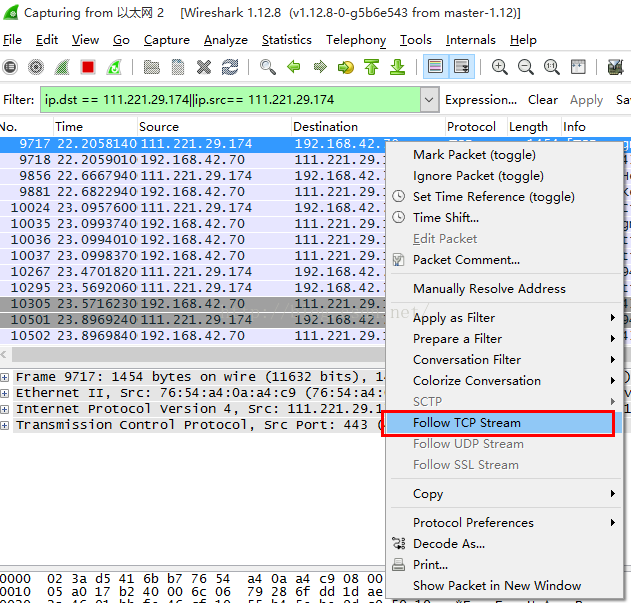The image size is (631, 603).
Task: Open the Conversation Filter submenu
Action: 505,360
